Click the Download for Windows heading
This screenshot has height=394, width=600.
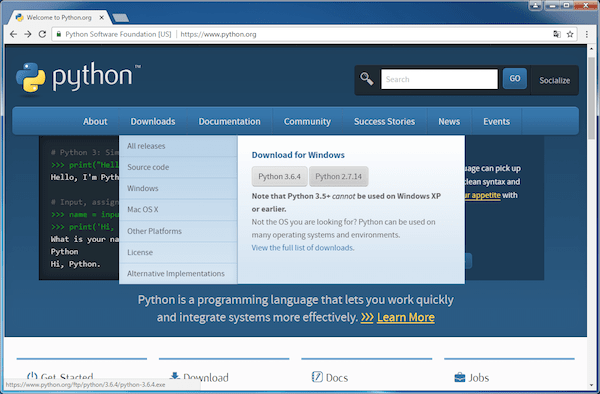[x=298, y=155]
